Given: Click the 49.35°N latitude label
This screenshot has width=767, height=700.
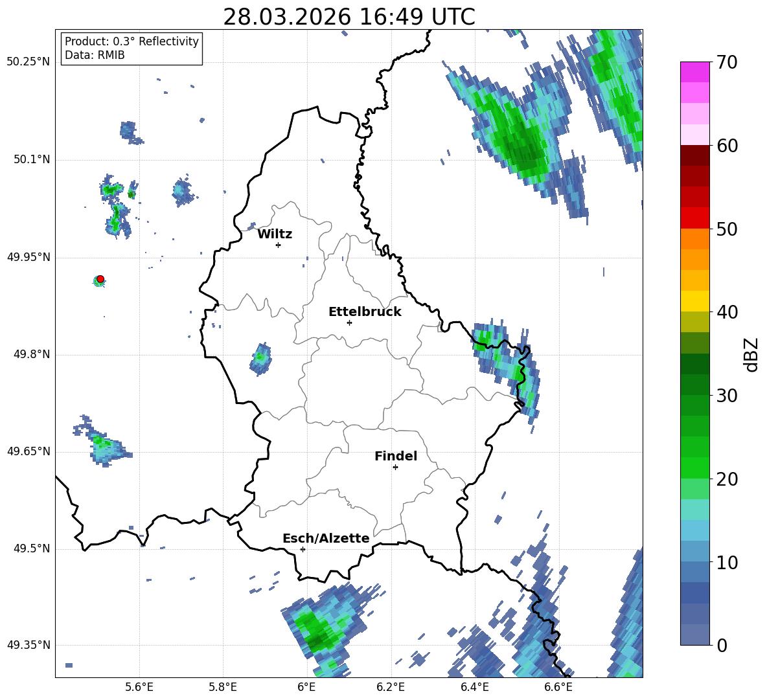Looking at the screenshot, I should click(x=29, y=645).
